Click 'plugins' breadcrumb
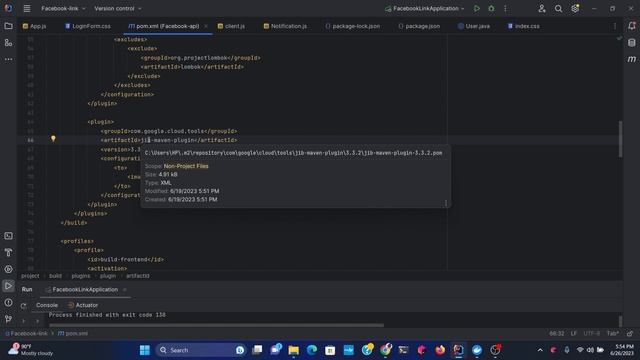The height and width of the screenshot is (360, 640). pos(81,276)
